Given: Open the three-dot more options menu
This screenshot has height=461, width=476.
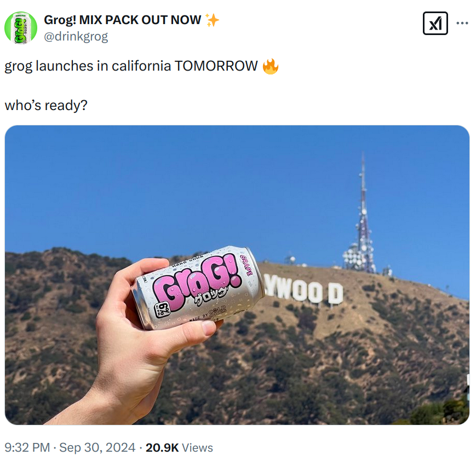Looking at the screenshot, I should tap(462, 24).
